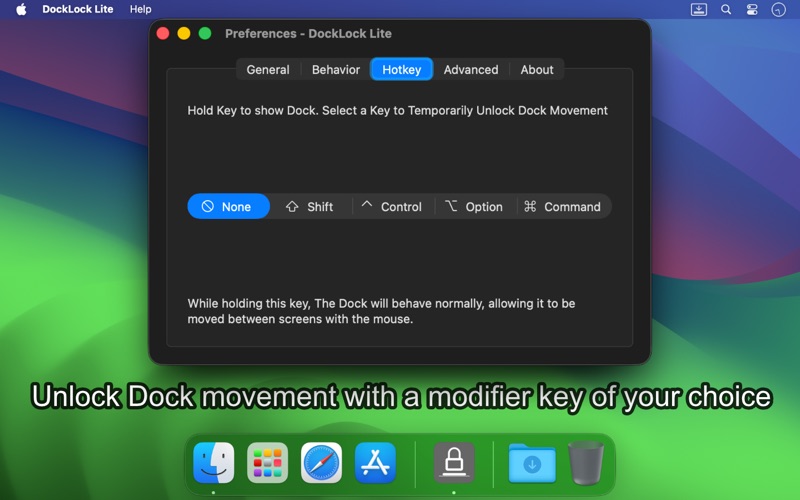The image size is (800, 500).
Task: Click the DockLock padlock icon in Dock
Action: tap(454, 463)
